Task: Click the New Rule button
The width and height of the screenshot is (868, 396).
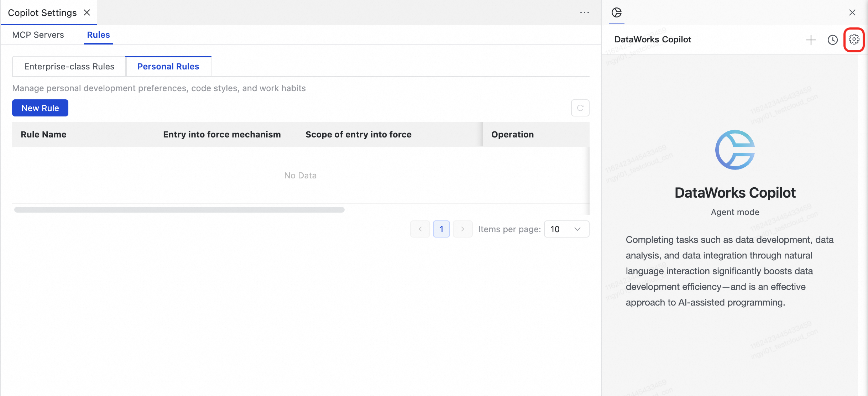Action: tap(40, 108)
